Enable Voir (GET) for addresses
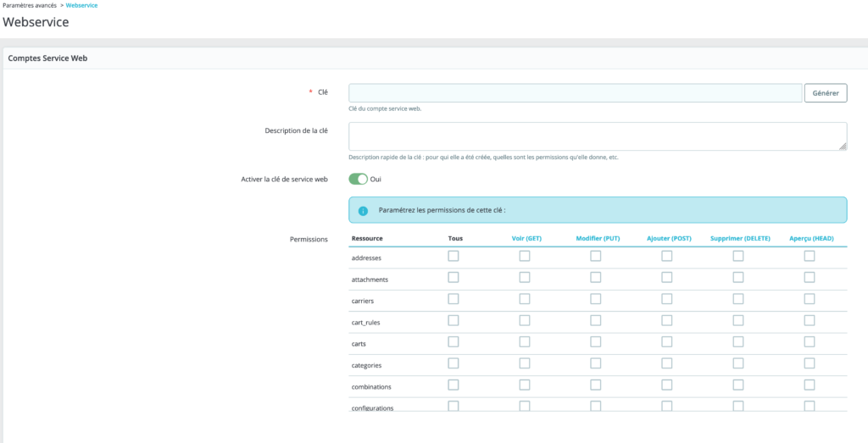The width and height of the screenshot is (868, 443). pos(524,256)
